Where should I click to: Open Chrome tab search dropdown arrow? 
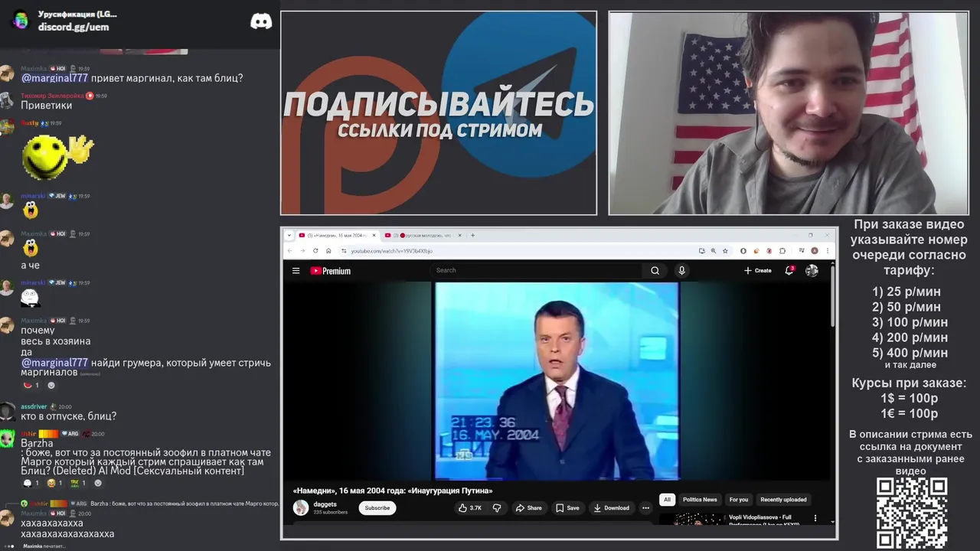pos(289,236)
